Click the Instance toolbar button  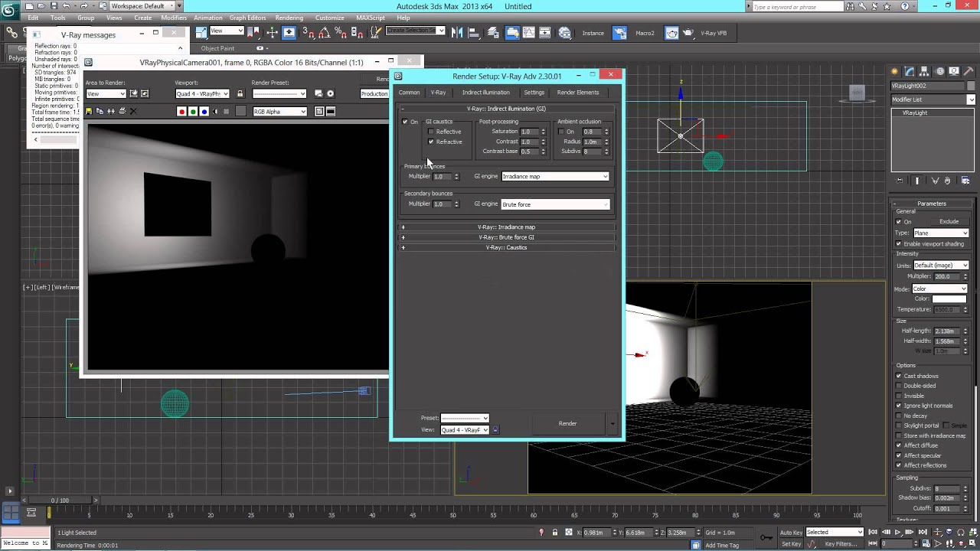593,33
